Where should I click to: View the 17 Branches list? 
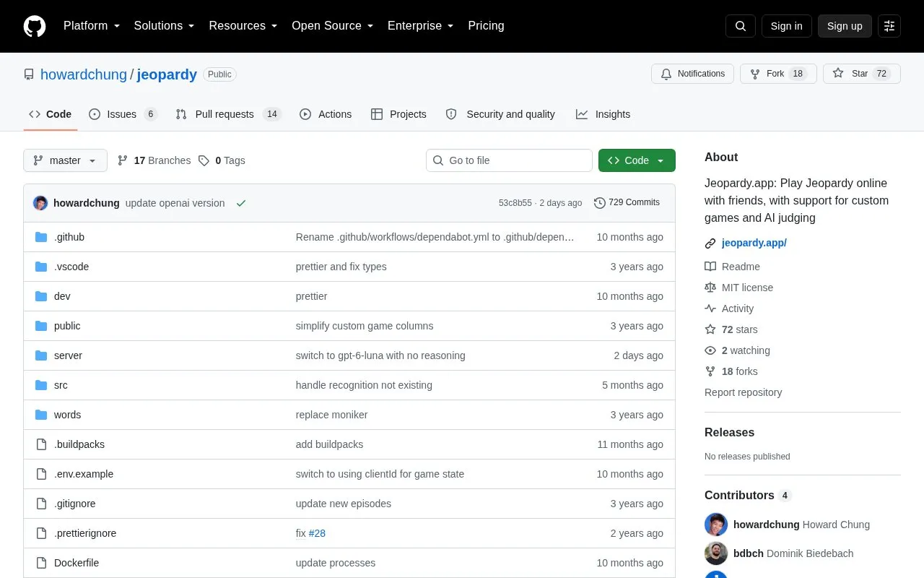154,160
